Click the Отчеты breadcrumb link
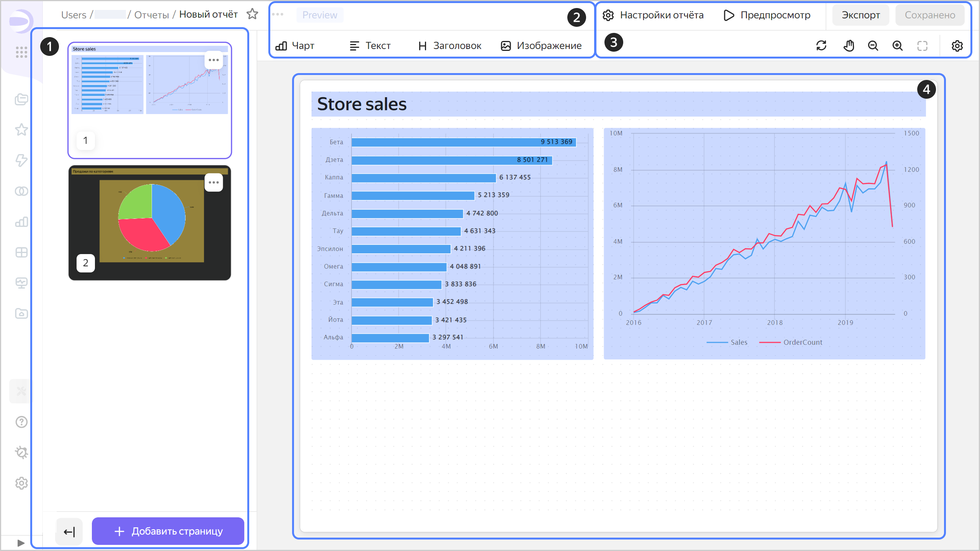Screen dimensions: 980x551 click(x=152, y=15)
